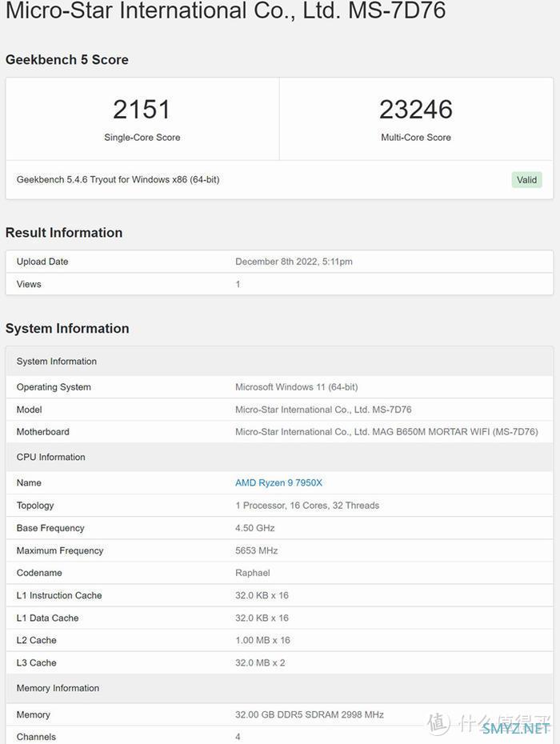The image size is (560, 744).
Task: Select the Geekbench 5.4.6 Tryout version text
Action: (x=118, y=179)
